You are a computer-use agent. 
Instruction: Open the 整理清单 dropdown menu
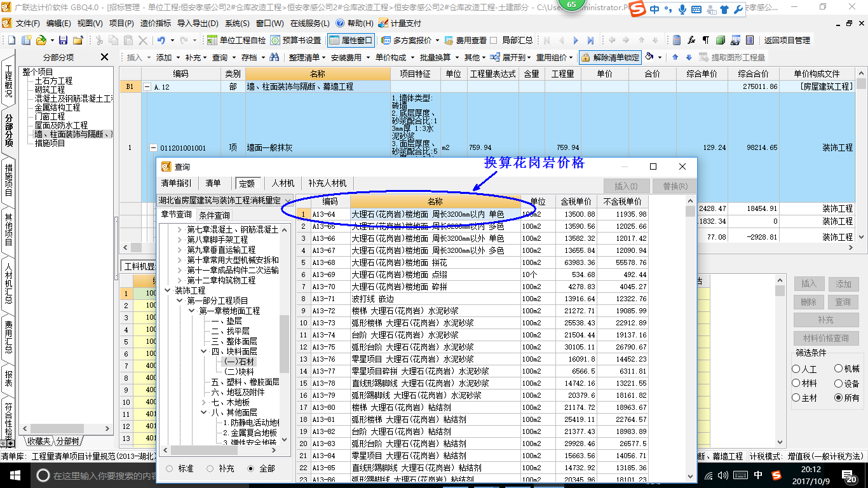click(308, 57)
